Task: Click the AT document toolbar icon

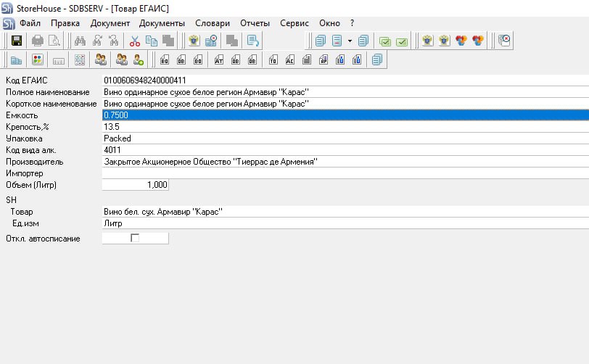Action: point(220,60)
